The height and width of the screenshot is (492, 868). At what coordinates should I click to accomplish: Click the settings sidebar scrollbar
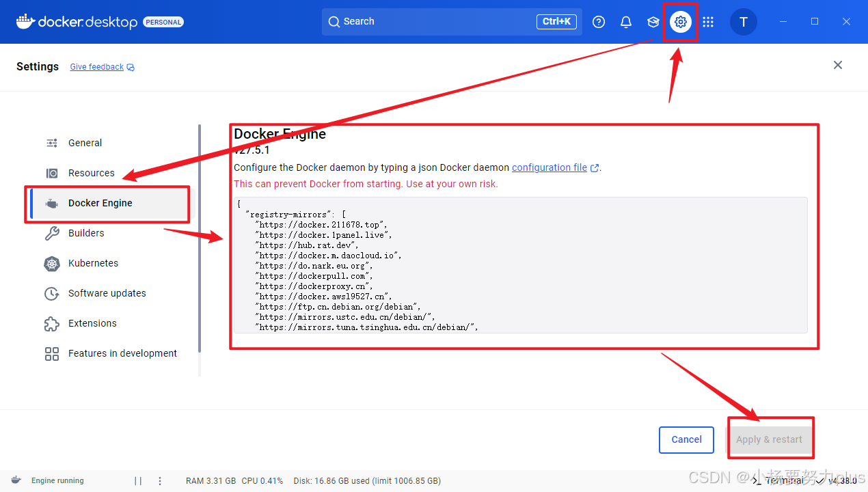click(x=200, y=238)
